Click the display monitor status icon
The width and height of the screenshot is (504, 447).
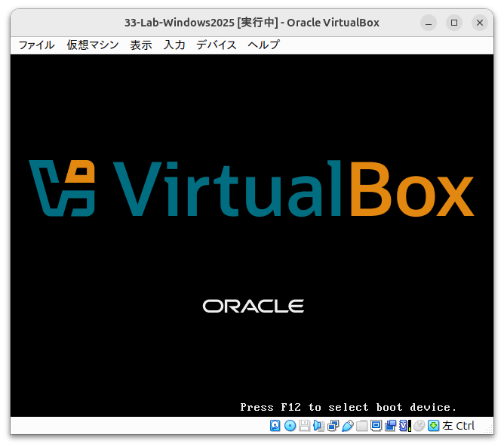coord(376,426)
